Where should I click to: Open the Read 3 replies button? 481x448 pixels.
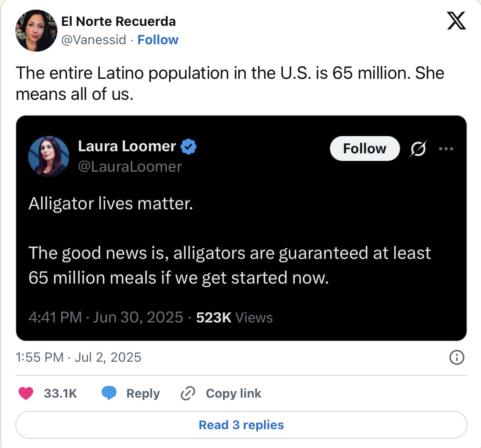(x=241, y=425)
